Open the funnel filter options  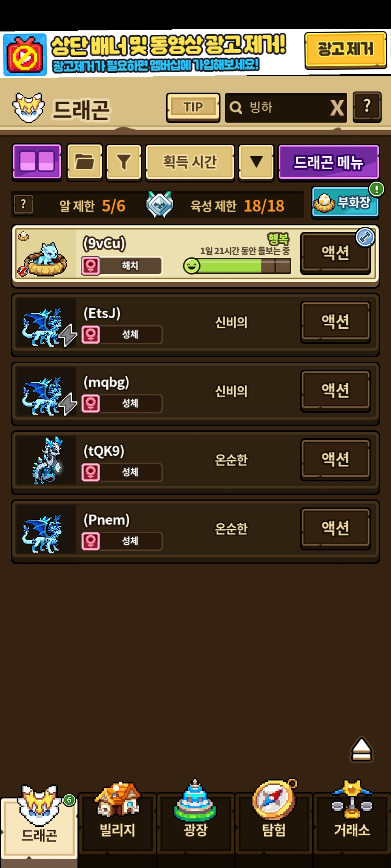(123, 162)
